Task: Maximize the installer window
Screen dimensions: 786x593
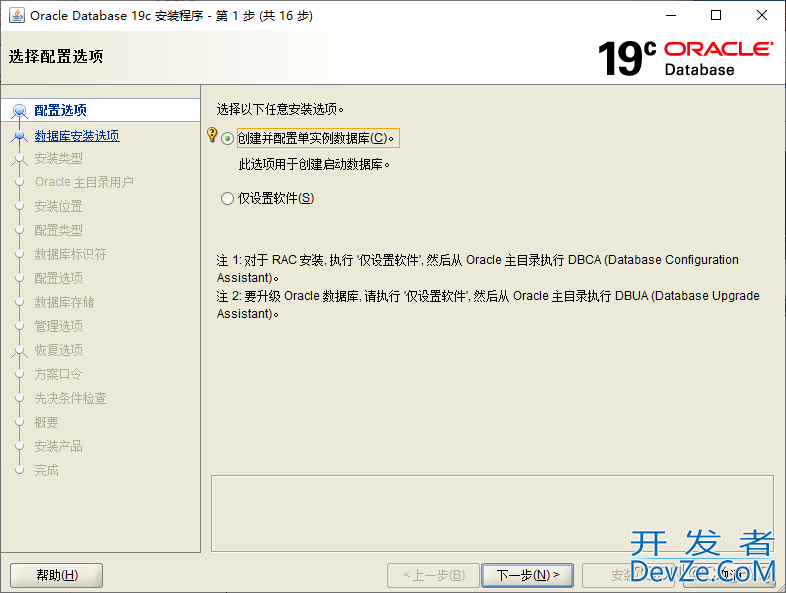Action: tap(716, 15)
